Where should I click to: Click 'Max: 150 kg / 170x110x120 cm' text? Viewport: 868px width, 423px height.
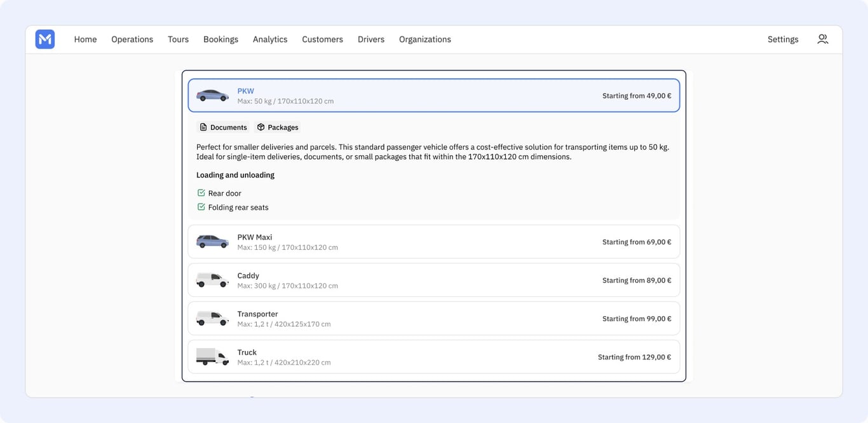coord(287,247)
